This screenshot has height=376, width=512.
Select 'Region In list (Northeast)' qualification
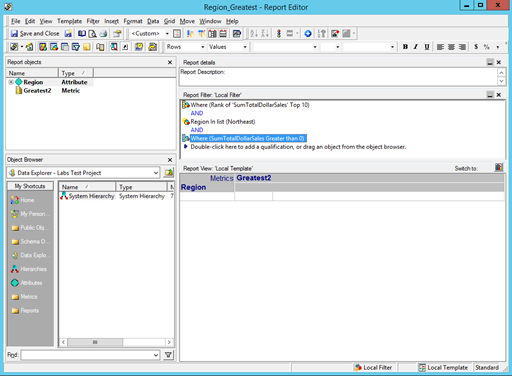tap(223, 122)
